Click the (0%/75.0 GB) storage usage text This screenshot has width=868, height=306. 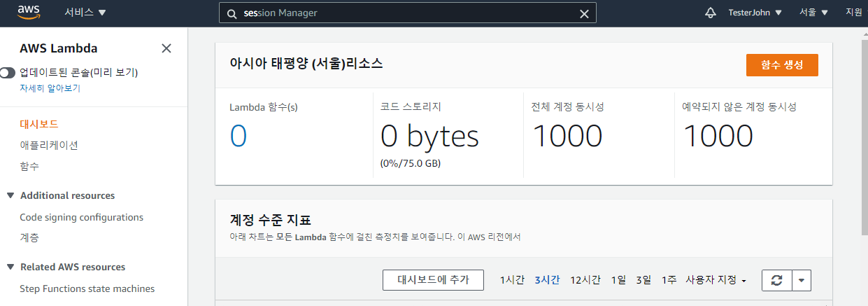click(x=411, y=164)
